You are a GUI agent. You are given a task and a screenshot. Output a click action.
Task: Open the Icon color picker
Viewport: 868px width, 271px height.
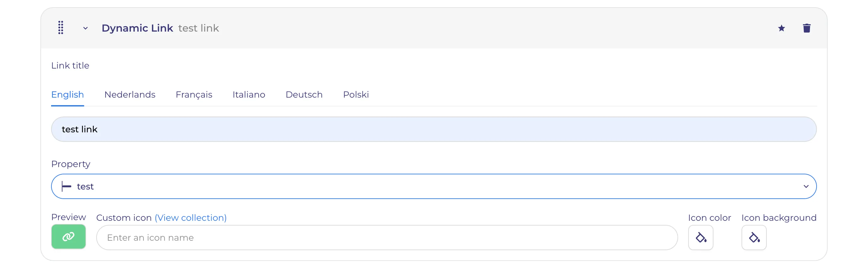click(701, 238)
